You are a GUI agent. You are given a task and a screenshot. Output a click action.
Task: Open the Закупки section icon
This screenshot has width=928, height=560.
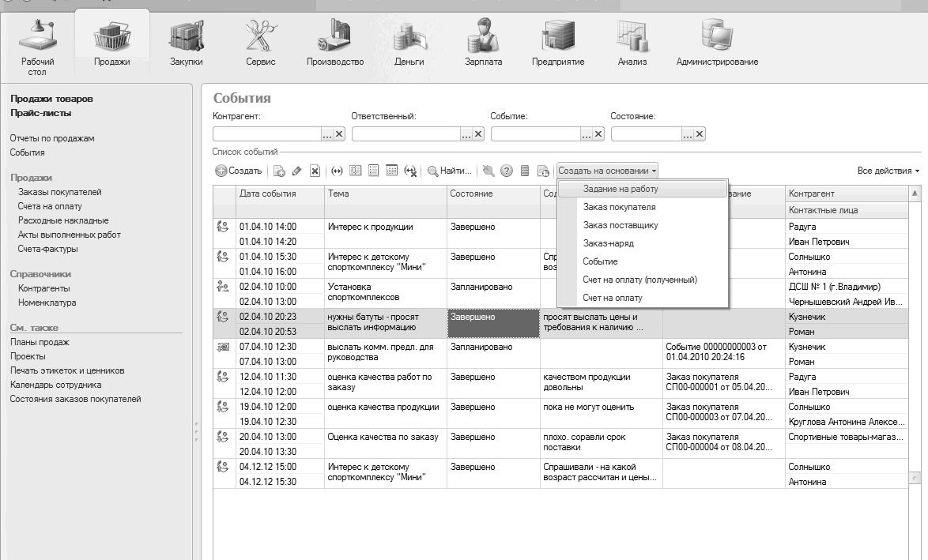[x=187, y=43]
